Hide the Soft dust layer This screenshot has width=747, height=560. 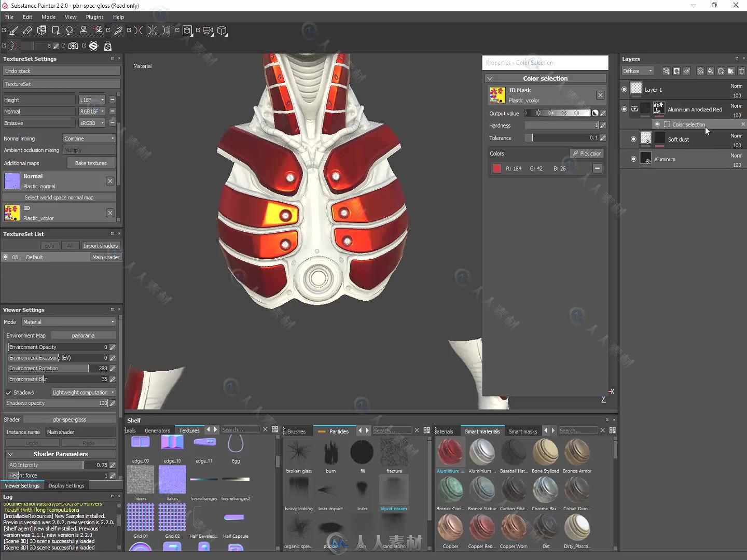point(633,139)
